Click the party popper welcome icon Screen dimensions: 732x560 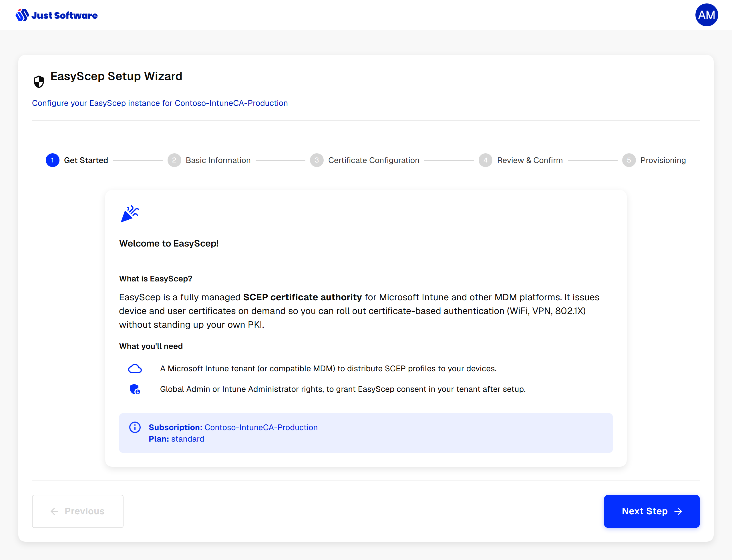click(130, 214)
